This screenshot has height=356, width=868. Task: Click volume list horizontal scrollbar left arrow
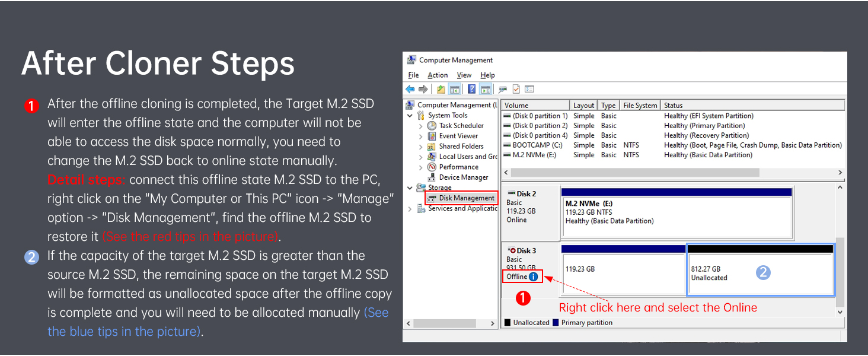point(506,172)
